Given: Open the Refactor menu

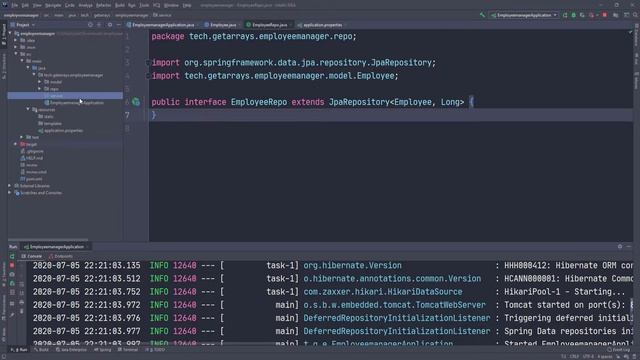Looking at the screenshot, I should (104, 5).
